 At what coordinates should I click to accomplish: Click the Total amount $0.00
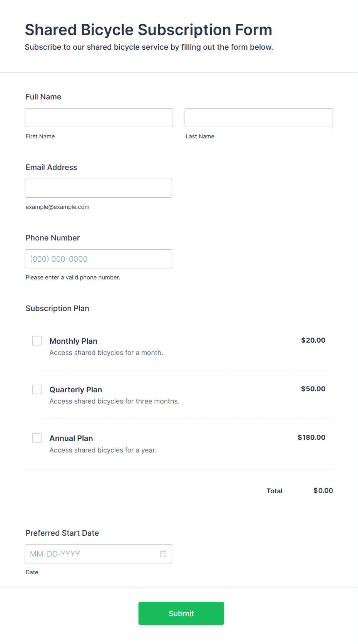(x=323, y=491)
